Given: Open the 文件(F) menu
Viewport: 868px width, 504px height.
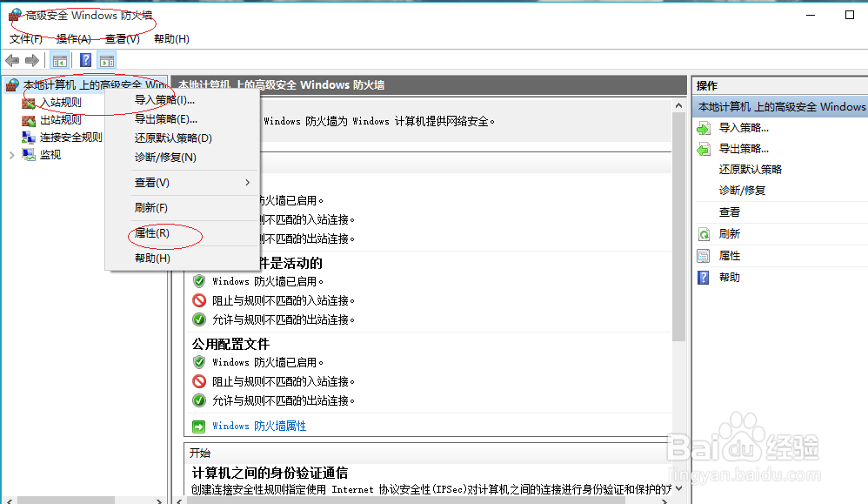Looking at the screenshot, I should click(x=26, y=39).
